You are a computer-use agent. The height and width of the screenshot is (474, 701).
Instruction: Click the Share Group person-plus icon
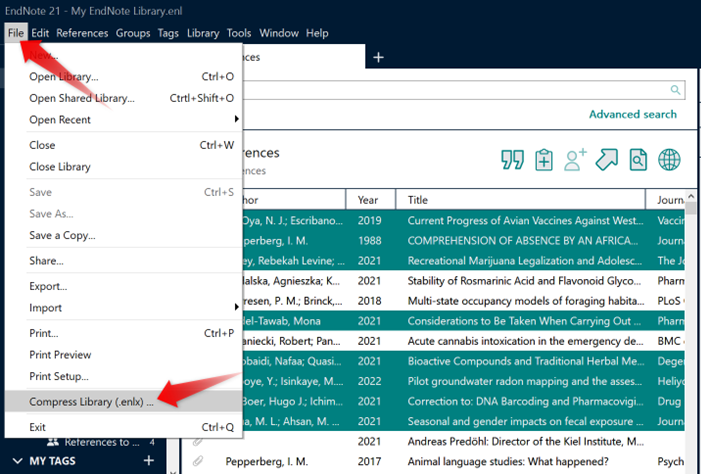(575, 160)
